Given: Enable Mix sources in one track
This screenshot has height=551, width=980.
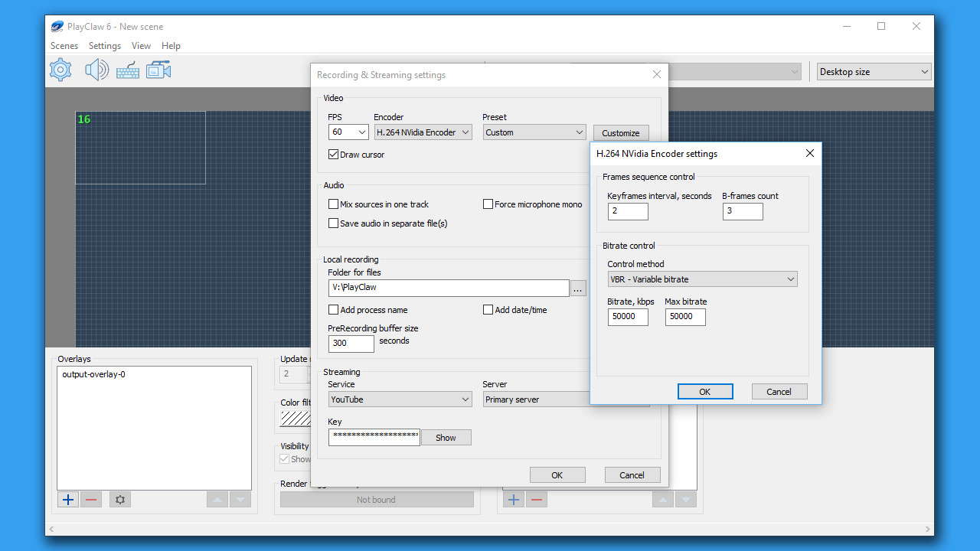Looking at the screenshot, I should click(x=333, y=204).
